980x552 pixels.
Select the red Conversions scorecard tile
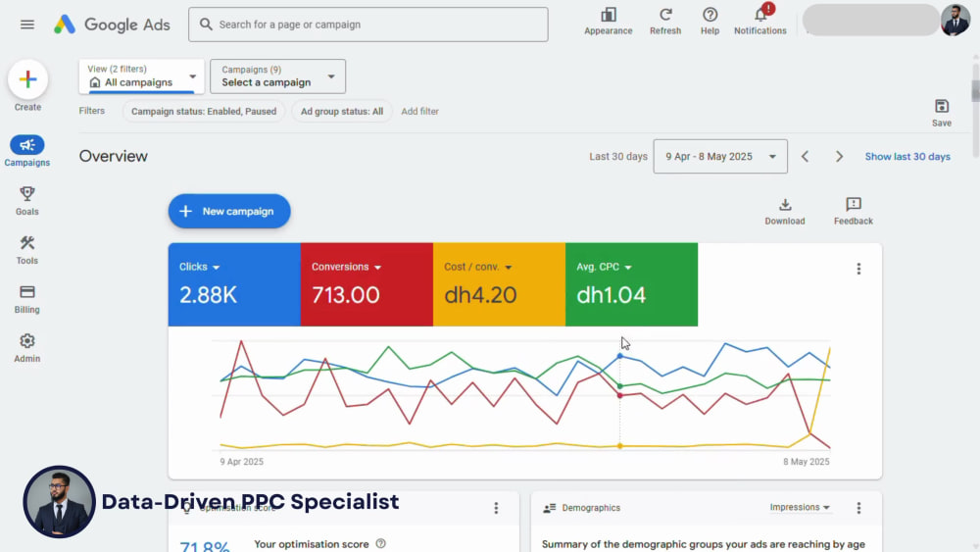coord(367,284)
